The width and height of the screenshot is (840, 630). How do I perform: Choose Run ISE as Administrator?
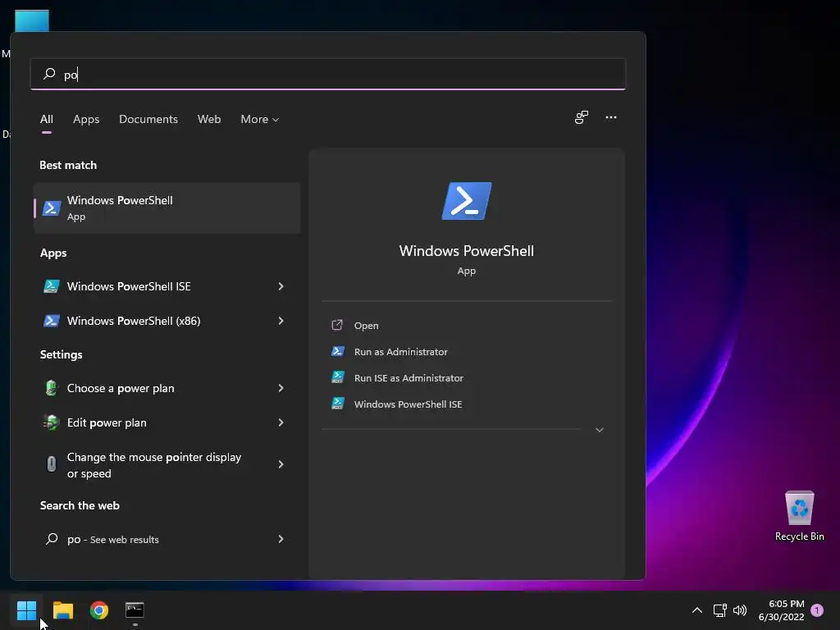coord(409,378)
